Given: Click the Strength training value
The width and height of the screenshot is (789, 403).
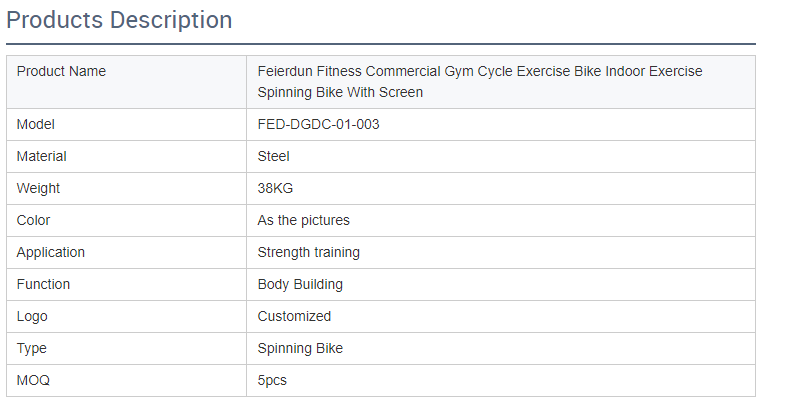Looking at the screenshot, I should [309, 253].
